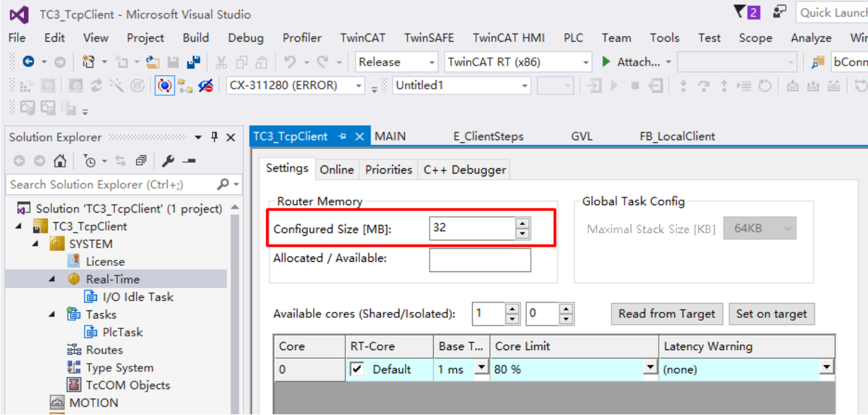Screen dimensions: 868x415
Task: Open the TwinSAFE menu
Action: pyautogui.click(x=429, y=38)
